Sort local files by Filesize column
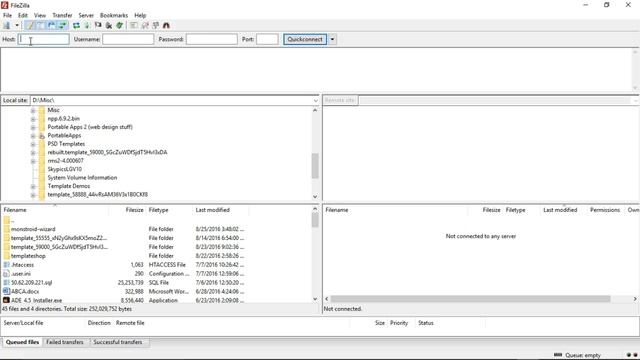This screenshot has width=640, height=360. [x=134, y=210]
